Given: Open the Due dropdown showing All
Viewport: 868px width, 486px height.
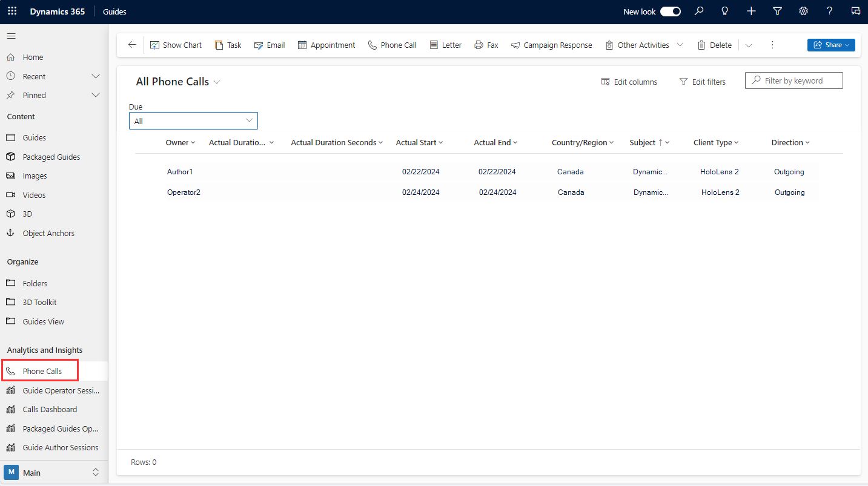Looking at the screenshot, I should (193, 120).
